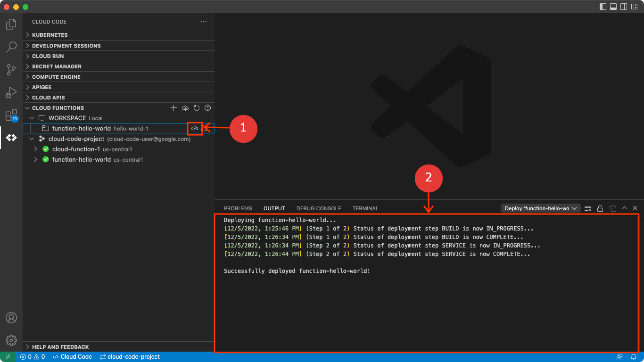Open the Explorer view in activity bar
The height and width of the screenshot is (362, 644).
[x=11, y=24]
